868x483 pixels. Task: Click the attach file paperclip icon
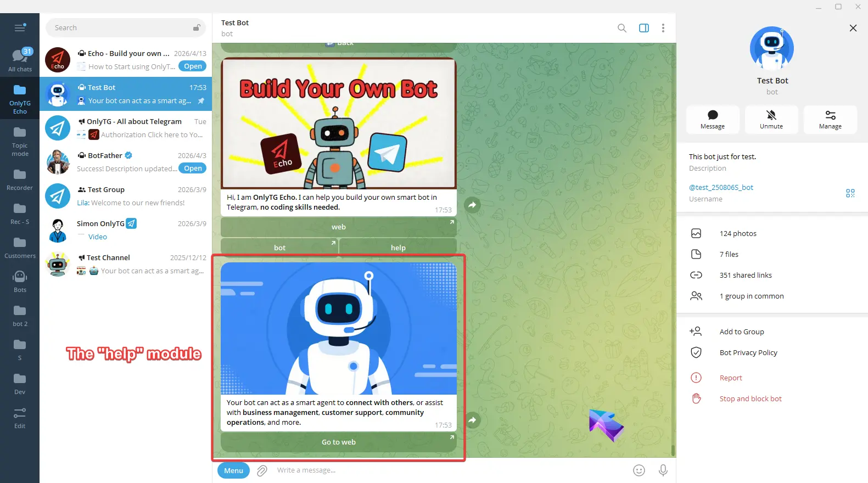pos(262,470)
